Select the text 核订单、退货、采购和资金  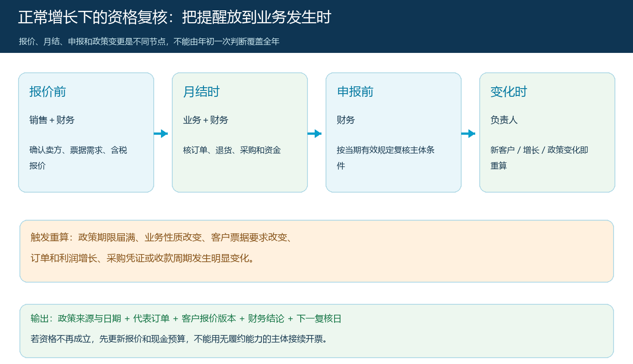pos(232,150)
